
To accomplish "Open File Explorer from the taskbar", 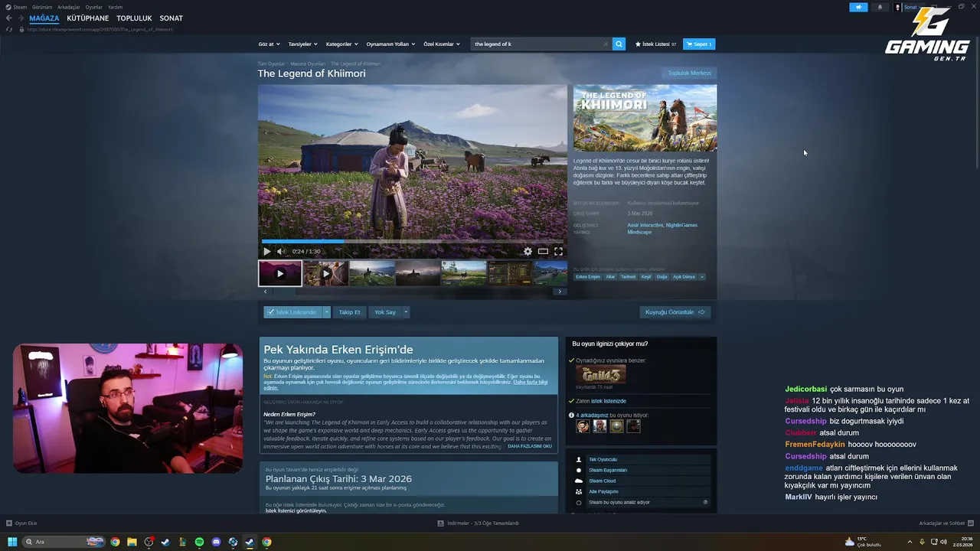I will click(132, 542).
